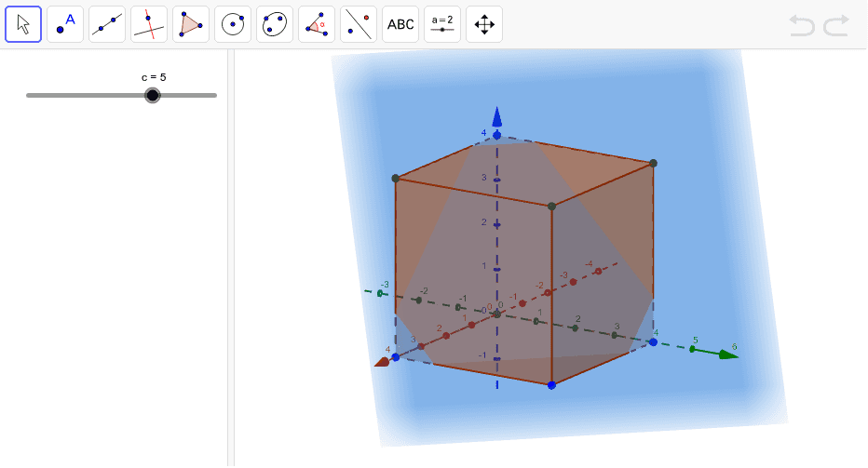Click the ABC Text tool
This screenshot has width=868, height=468.
(400, 24)
